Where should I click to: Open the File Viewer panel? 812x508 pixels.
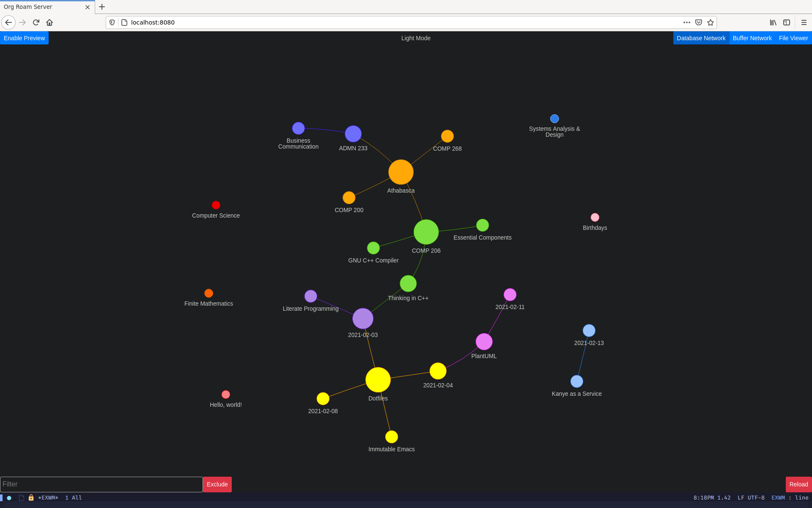pos(793,38)
